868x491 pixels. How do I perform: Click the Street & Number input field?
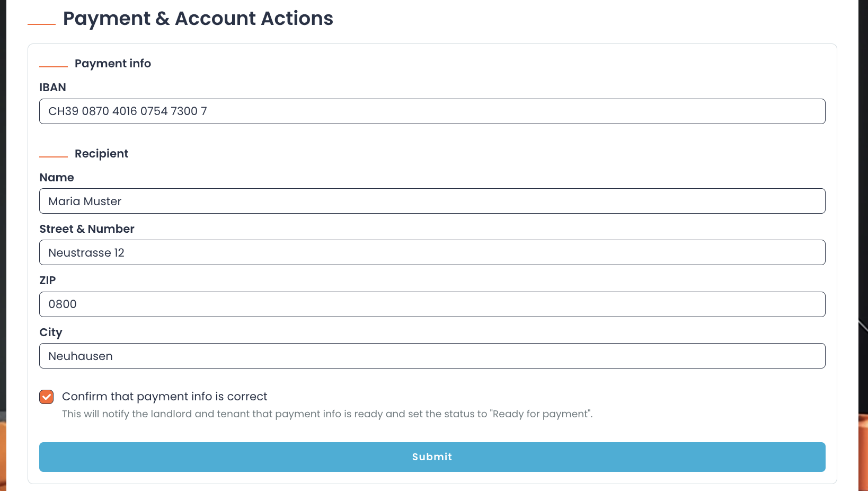tap(432, 252)
